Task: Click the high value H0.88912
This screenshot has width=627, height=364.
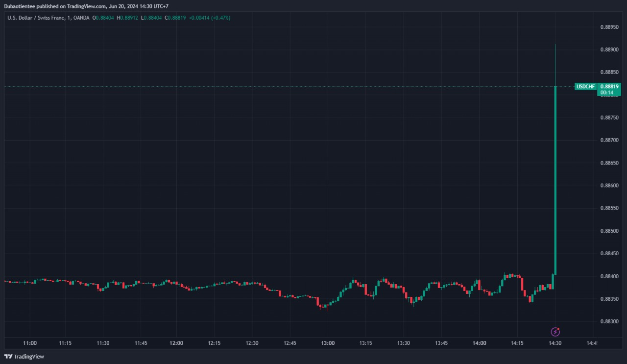Action: click(x=127, y=18)
